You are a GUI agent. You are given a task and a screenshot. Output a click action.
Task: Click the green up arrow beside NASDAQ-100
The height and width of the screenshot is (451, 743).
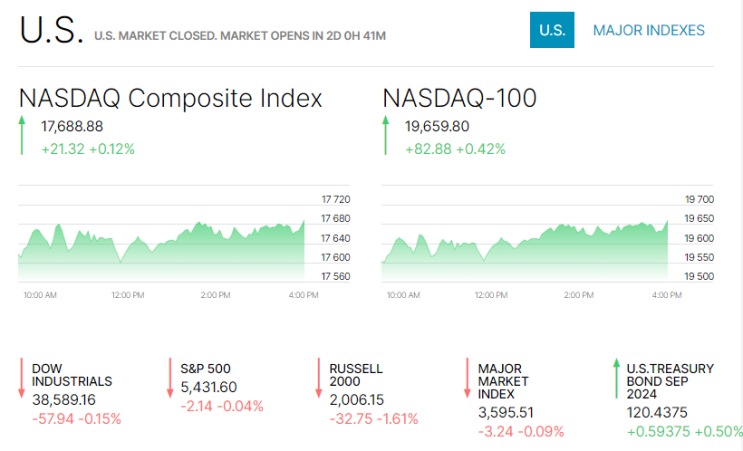click(386, 135)
